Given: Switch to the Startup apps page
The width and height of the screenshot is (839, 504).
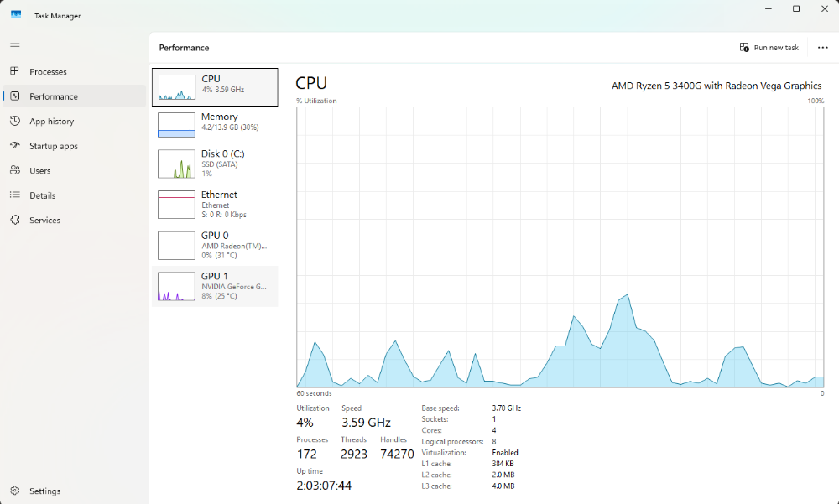Looking at the screenshot, I should point(75,146).
